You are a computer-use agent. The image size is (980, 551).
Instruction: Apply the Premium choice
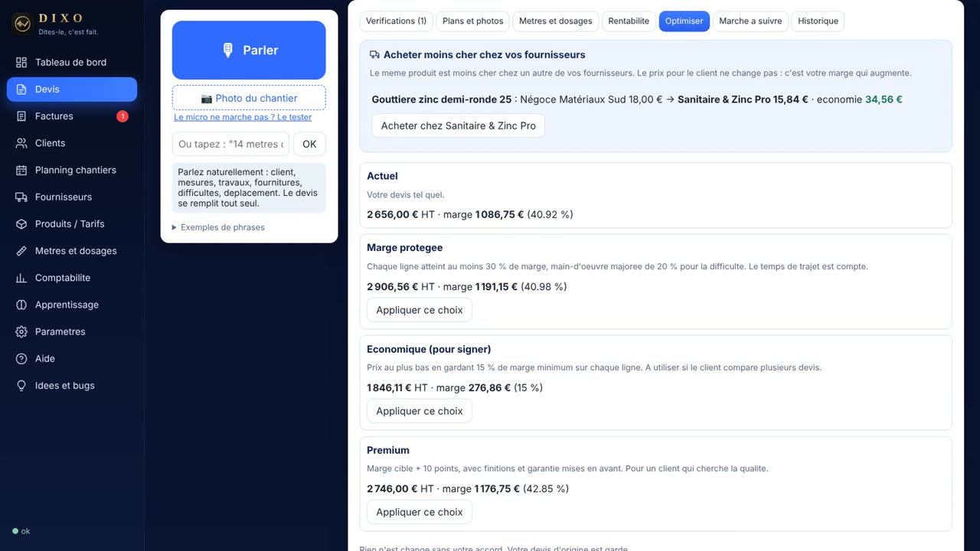click(420, 512)
